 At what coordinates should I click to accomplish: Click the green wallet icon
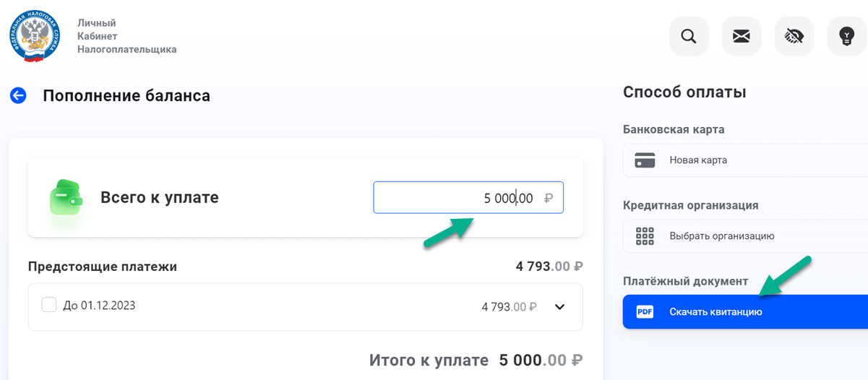tap(66, 197)
